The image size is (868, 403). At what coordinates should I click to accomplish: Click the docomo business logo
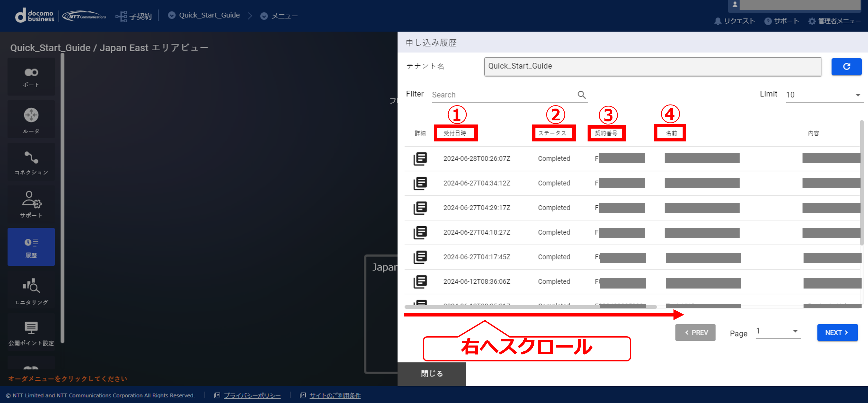click(34, 16)
